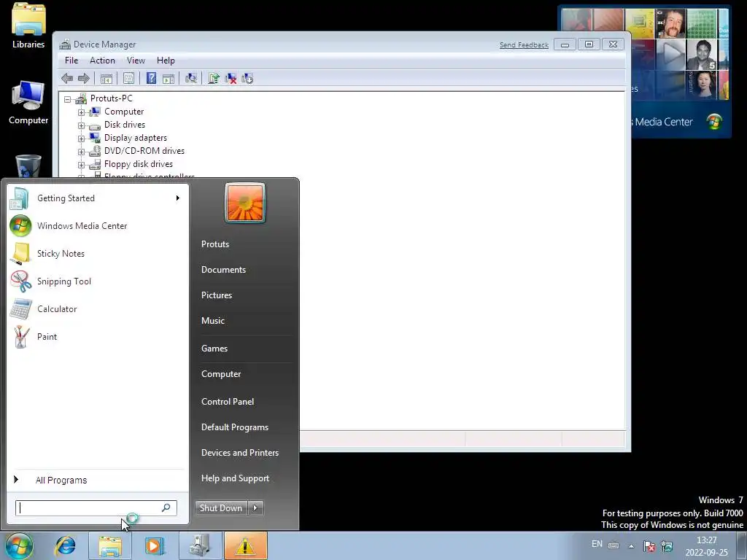The height and width of the screenshot is (560, 747).
Task: Select Display adapters label in device tree
Action: pyautogui.click(x=136, y=138)
